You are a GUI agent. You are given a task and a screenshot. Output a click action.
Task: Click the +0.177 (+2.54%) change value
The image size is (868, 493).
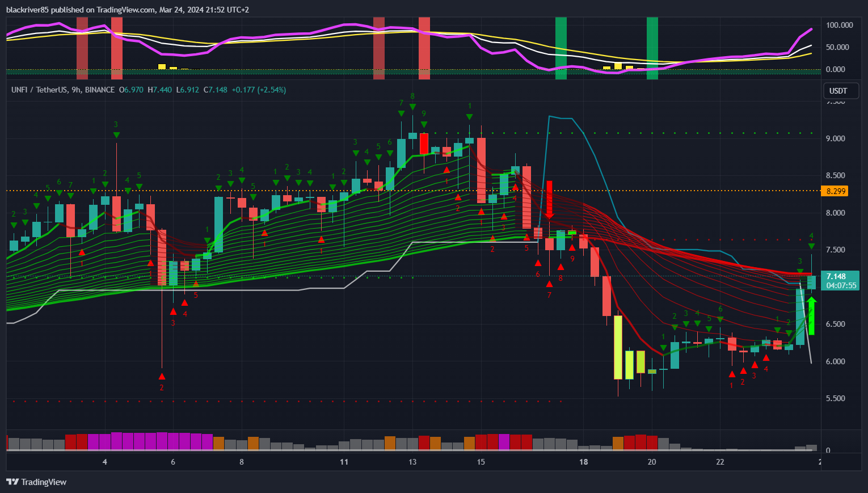click(x=259, y=90)
